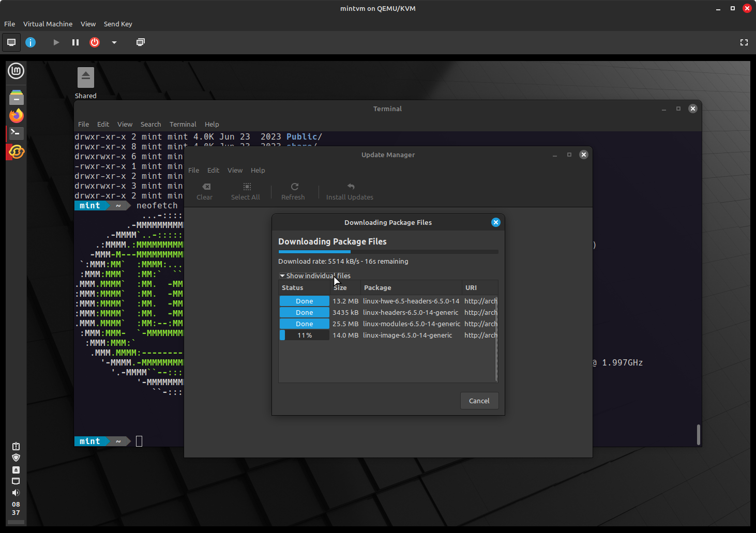756x533 pixels.
Task: Open Terminal window's Search menu
Action: (x=150, y=124)
